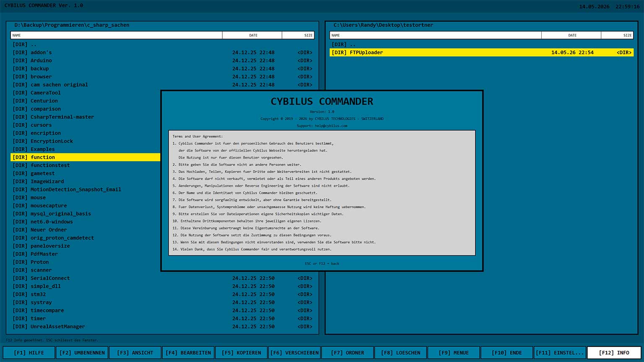644x362 pixels.
Task: Select the mysql_original_basis folder
Action: coord(86,214)
